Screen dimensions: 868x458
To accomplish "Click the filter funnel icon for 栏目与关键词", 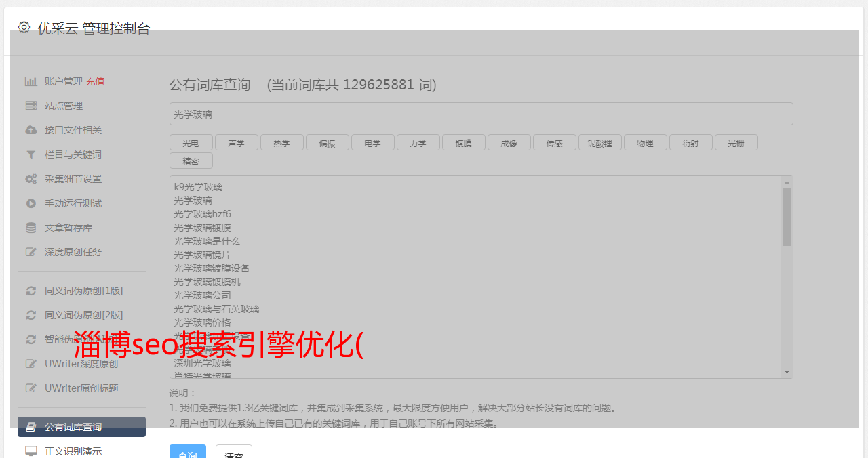I will [31, 154].
